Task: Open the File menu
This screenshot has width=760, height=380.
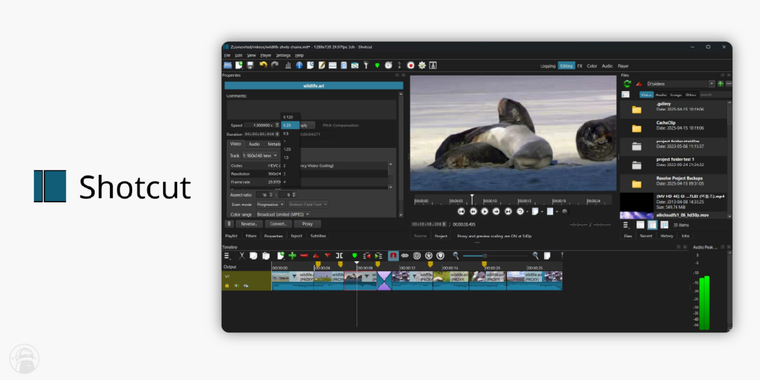Action: pyautogui.click(x=227, y=55)
